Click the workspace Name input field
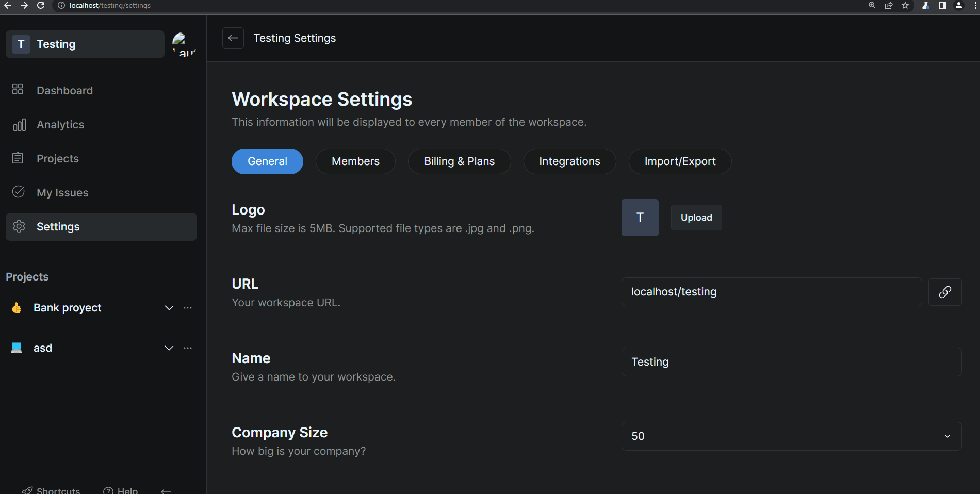The height and width of the screenshot is (494, 980). click(x=791, y=362)
